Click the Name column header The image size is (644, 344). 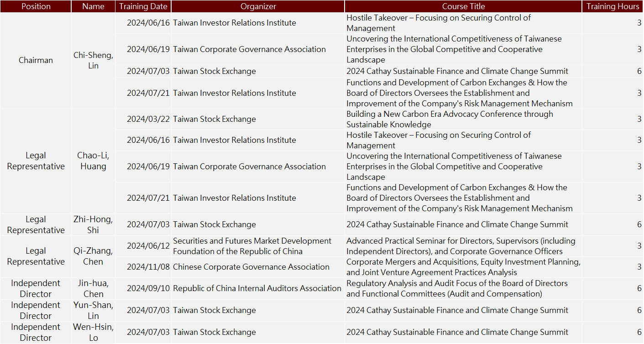[93, 6]
